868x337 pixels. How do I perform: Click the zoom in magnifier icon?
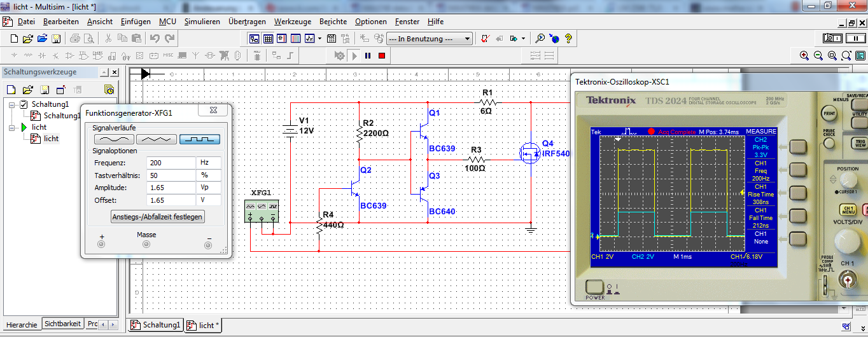click(804, 55)
